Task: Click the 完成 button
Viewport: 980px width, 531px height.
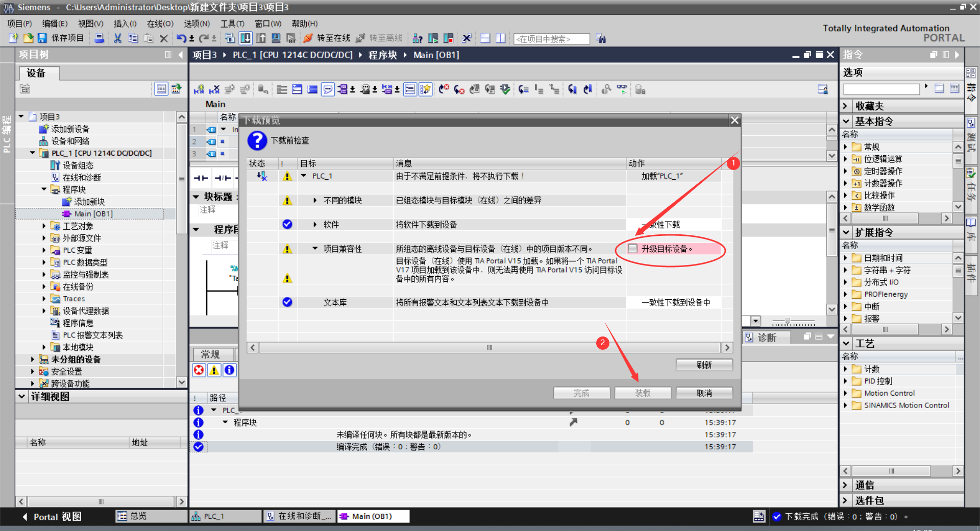Action: [x=582, y=393]
